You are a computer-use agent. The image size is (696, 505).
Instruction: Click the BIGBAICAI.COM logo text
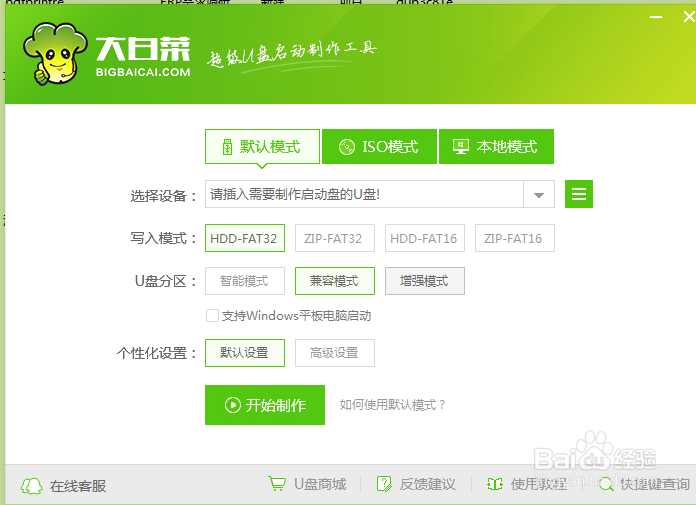point(143,72)
